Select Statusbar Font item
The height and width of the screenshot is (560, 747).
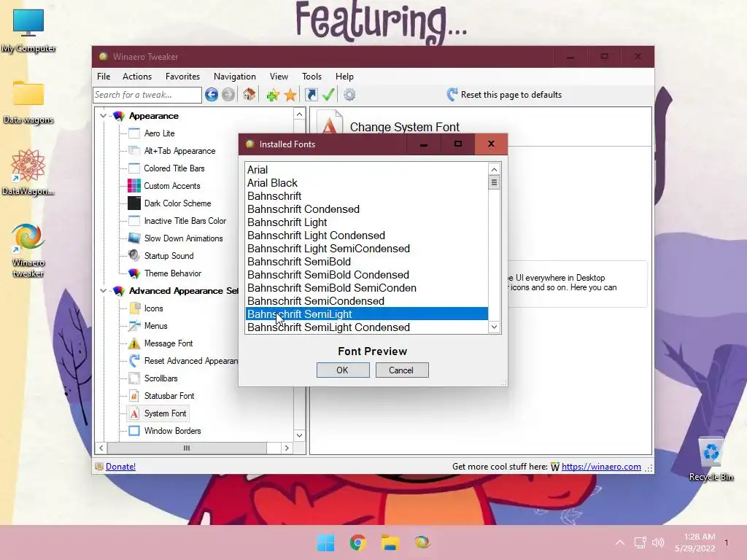tap(169, 396)
